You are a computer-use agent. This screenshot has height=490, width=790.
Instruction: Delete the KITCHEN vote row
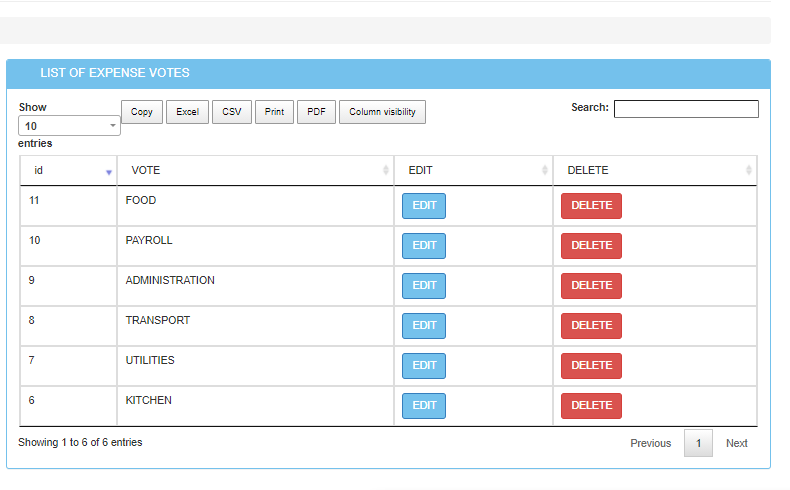pos(591,406)
